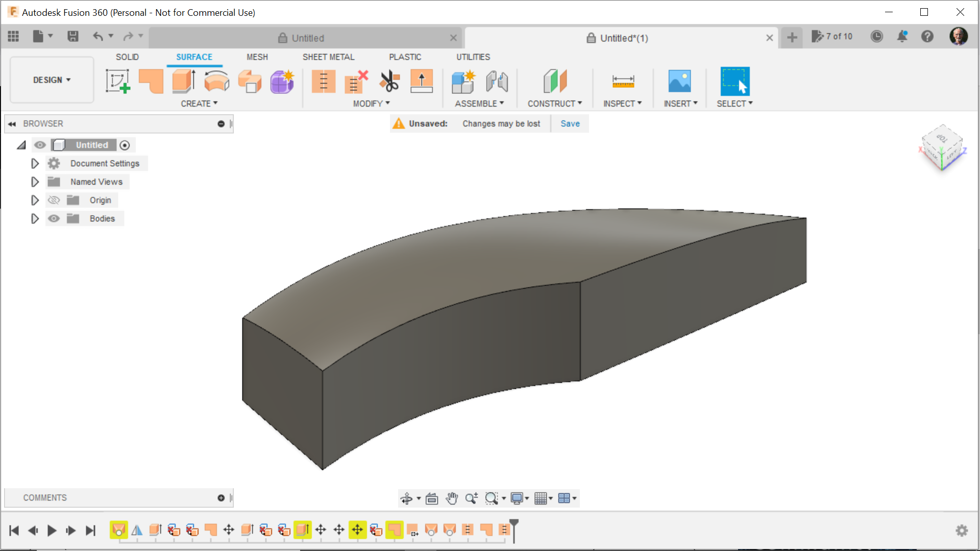This screenshot has height=551, width=980.
Task: Switch to the SOLID tab
Action: (x=127, y=57)
